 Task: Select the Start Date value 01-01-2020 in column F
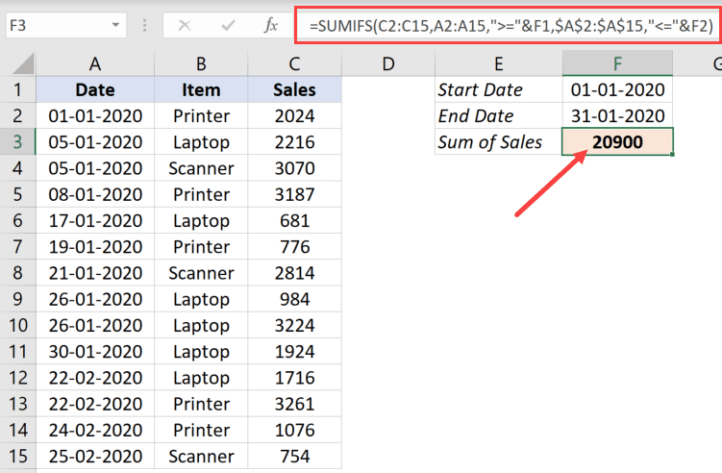(617, 90)
